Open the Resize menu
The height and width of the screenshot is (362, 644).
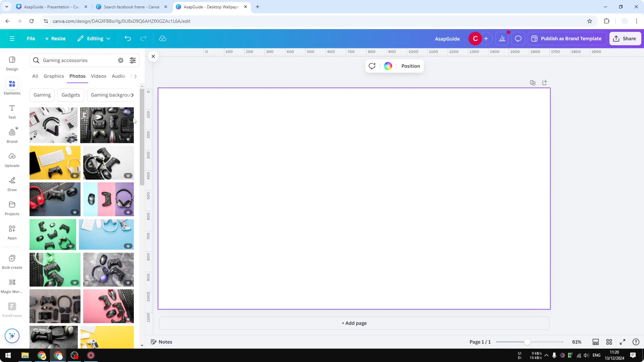(55, 38)
